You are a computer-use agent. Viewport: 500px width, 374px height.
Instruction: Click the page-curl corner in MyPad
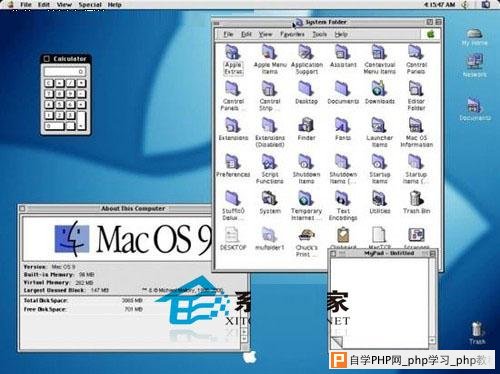coord(336,342)
